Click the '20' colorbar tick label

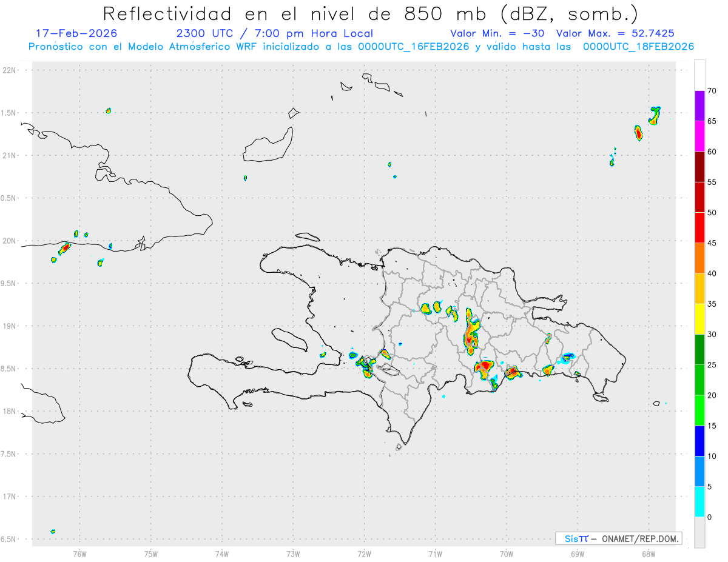click(x=712, y=395)
